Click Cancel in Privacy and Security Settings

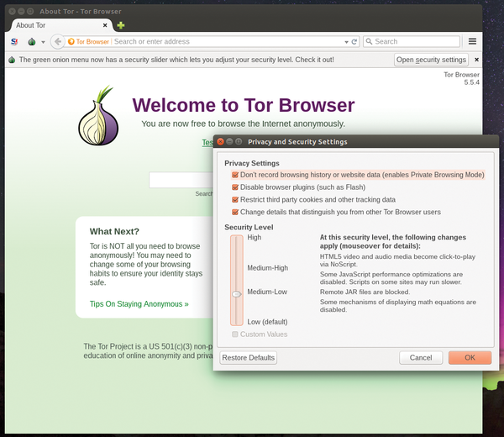(x=421, y=357)
